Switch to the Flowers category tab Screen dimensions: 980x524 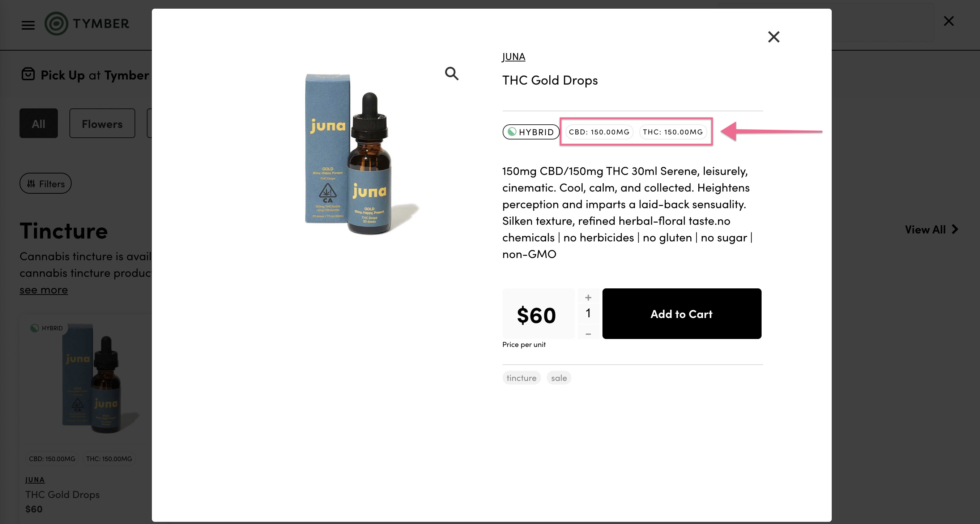click(x=102, y=124)
